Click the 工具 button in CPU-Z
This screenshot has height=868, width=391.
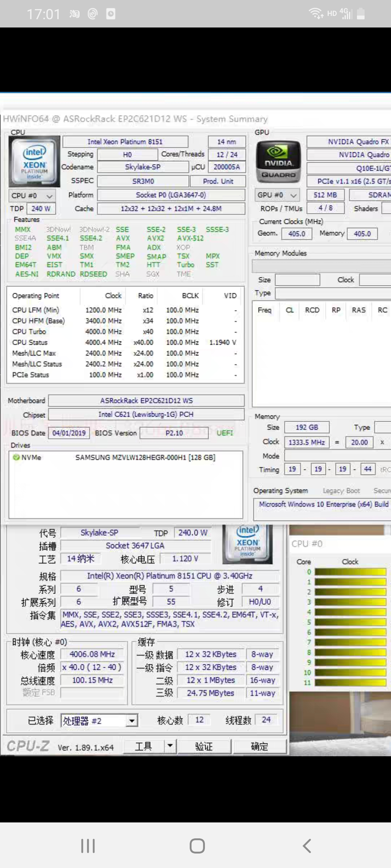point(143,746)
